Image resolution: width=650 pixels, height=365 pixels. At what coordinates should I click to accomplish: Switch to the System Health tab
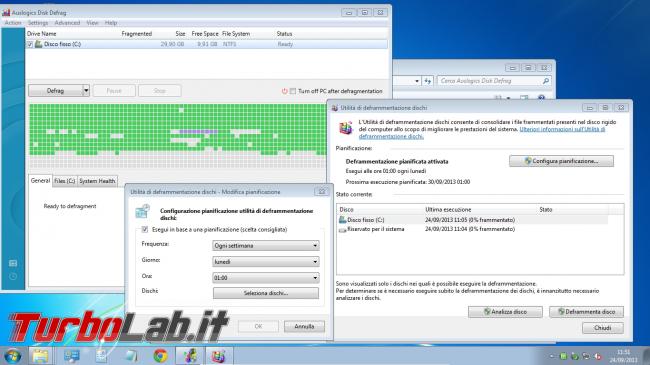point(97,181)
